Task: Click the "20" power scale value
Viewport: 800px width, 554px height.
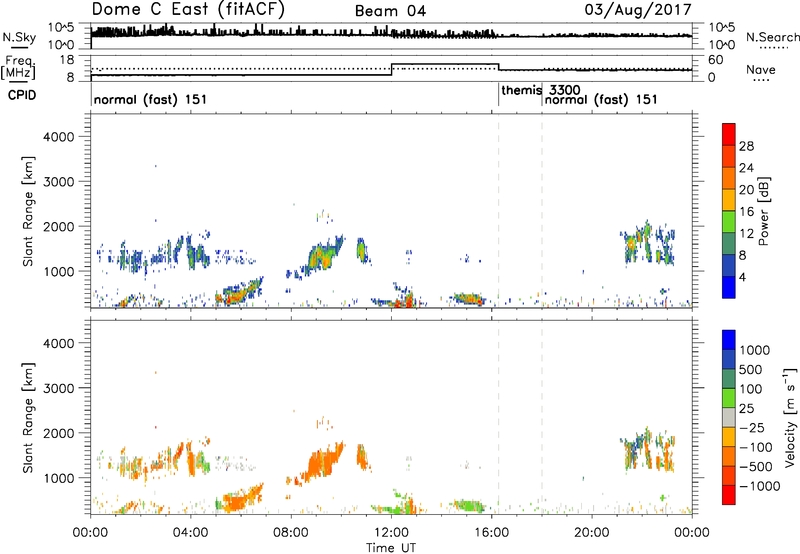Action: click(x=746, y=190)
